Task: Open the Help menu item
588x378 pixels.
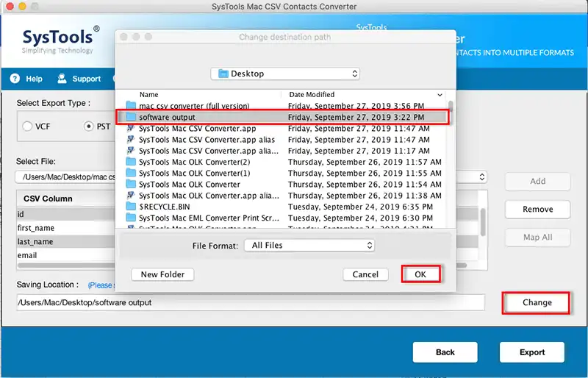Action: pyautogui.click(x=34, y=79)
